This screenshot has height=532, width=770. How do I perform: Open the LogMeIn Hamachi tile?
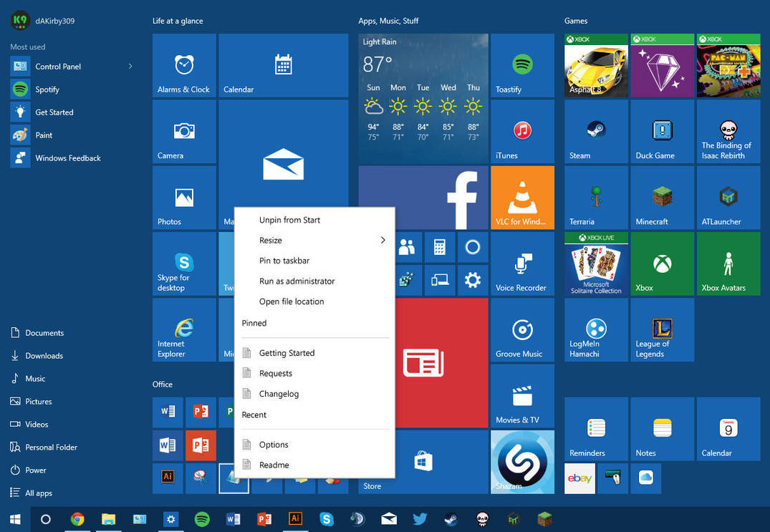coord(596,330)
